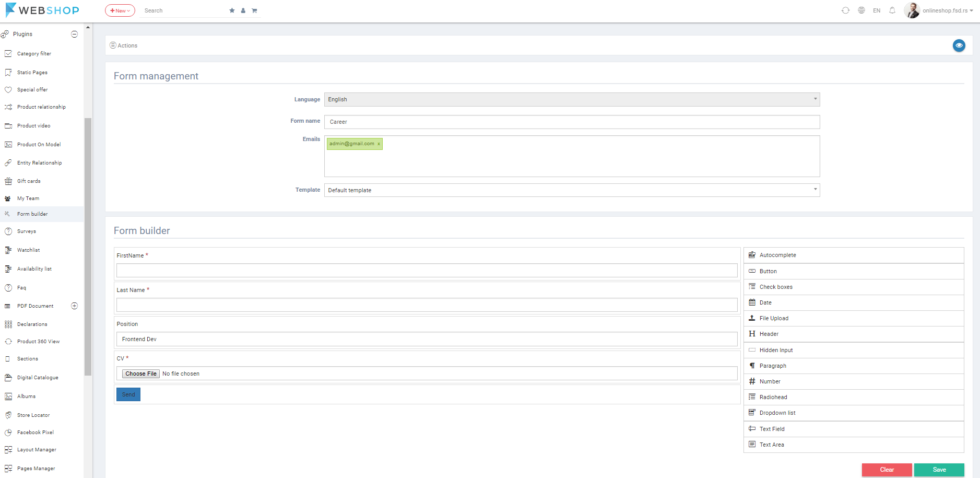Click the user avatar photo
Screen dimensions: 980x478
click(912, 10)
